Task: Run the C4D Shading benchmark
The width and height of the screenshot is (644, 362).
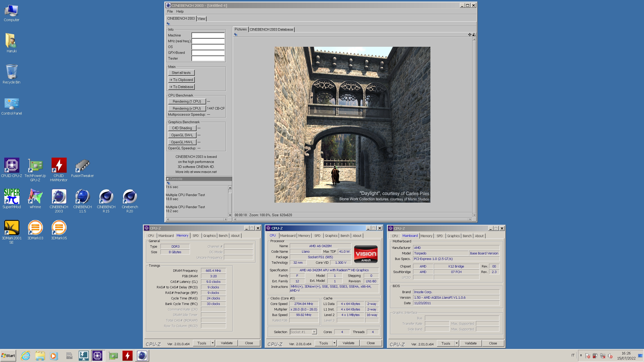Action: (x=182, y=128)
